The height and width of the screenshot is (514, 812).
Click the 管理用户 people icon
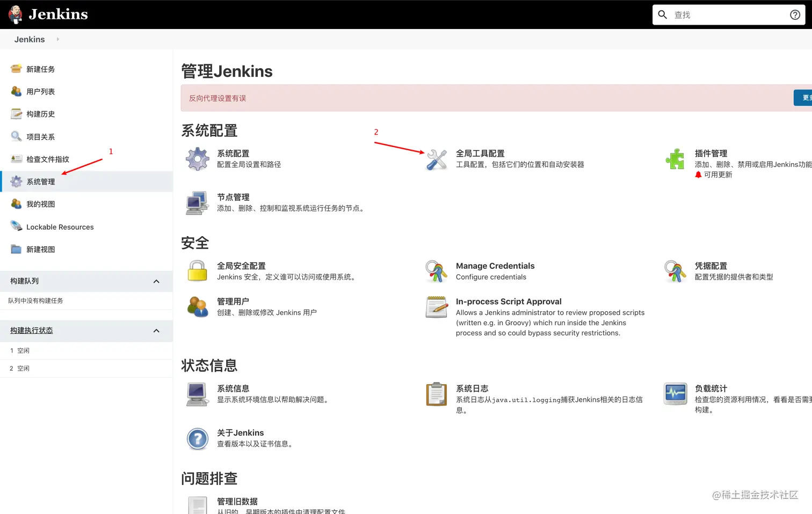pos(197,306)
